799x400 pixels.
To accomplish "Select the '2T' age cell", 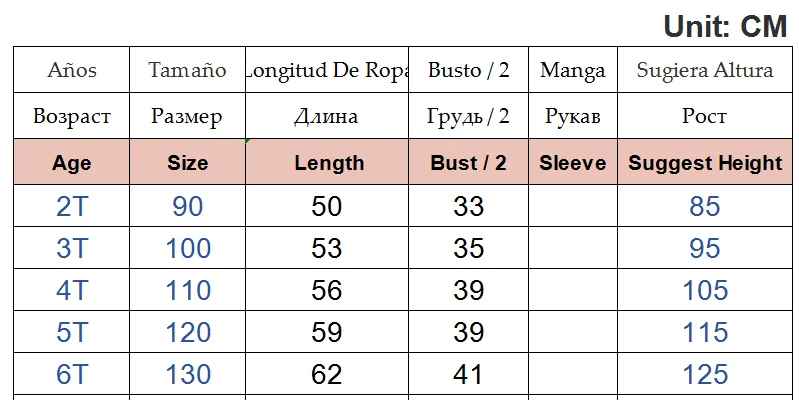I will [x=71, y=207].
